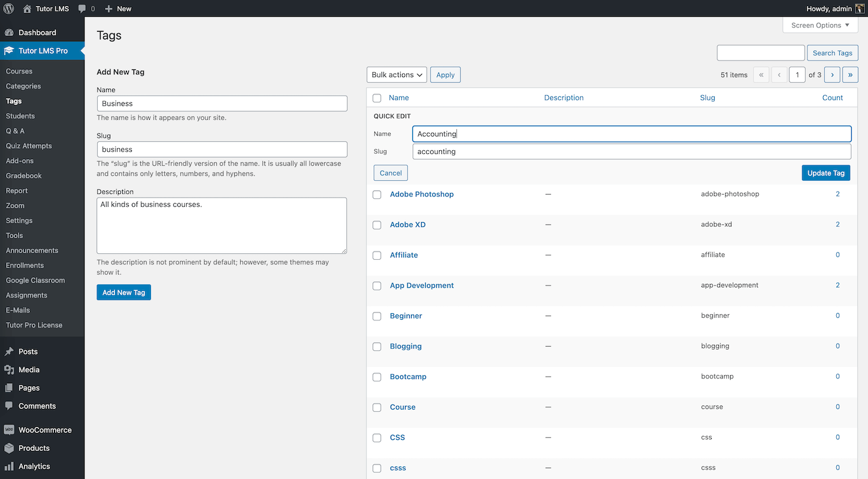
Task: Expand the Screen Options panel
Action: 820,25
